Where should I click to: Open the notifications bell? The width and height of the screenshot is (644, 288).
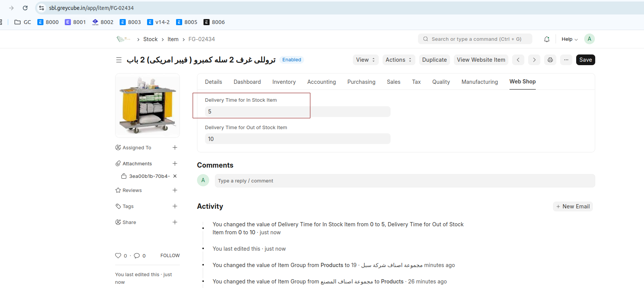tap(546, 39)
